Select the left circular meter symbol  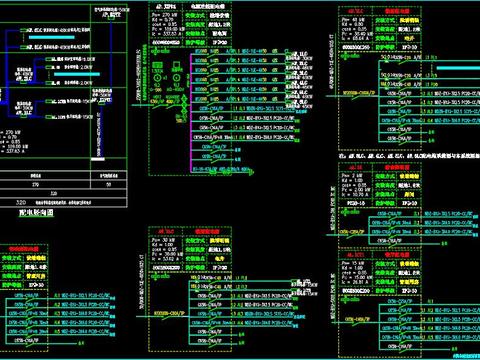click(x=157, y=78)
